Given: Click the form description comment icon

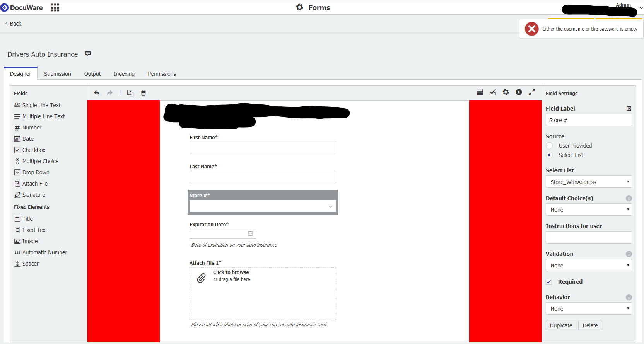Looking at the screenshot, I should click(x=88, y=54).
